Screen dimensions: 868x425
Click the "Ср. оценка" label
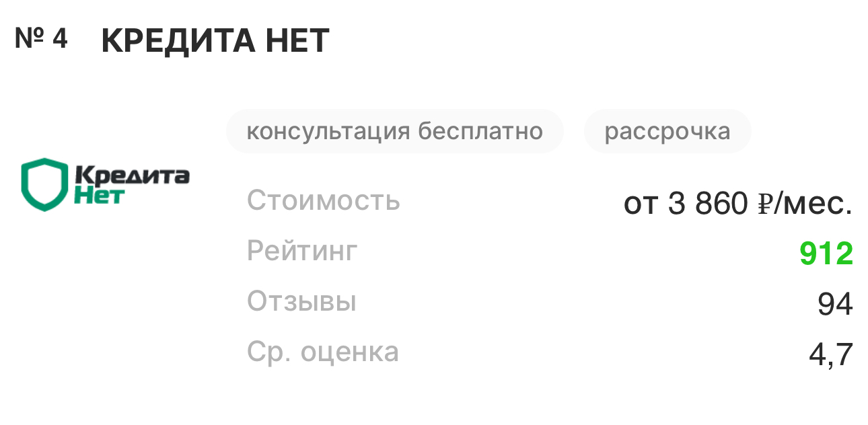click(323, 352)
